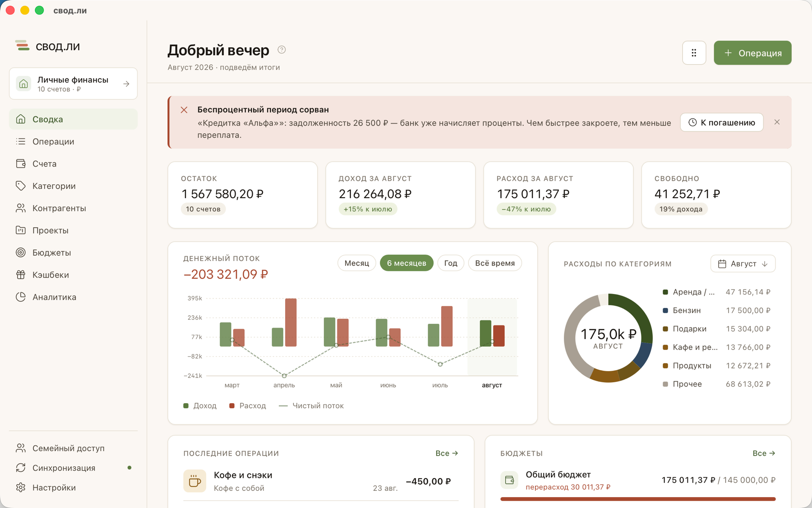Screen dimensions: 812x508
Task: Dismiss the Беспроцентный период сорван alert
Action: 777,122
